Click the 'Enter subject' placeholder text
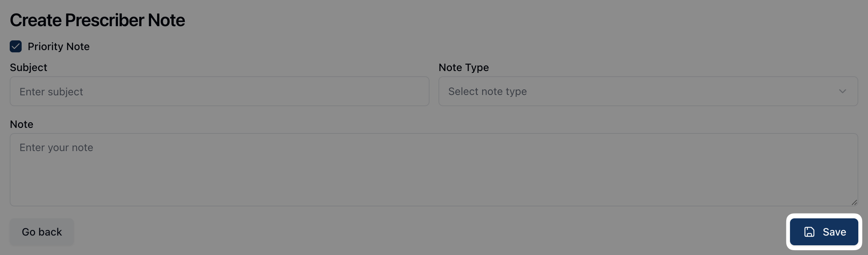This screenshot has width=868, height=255. pyautogui.click(x=51, y=92)
